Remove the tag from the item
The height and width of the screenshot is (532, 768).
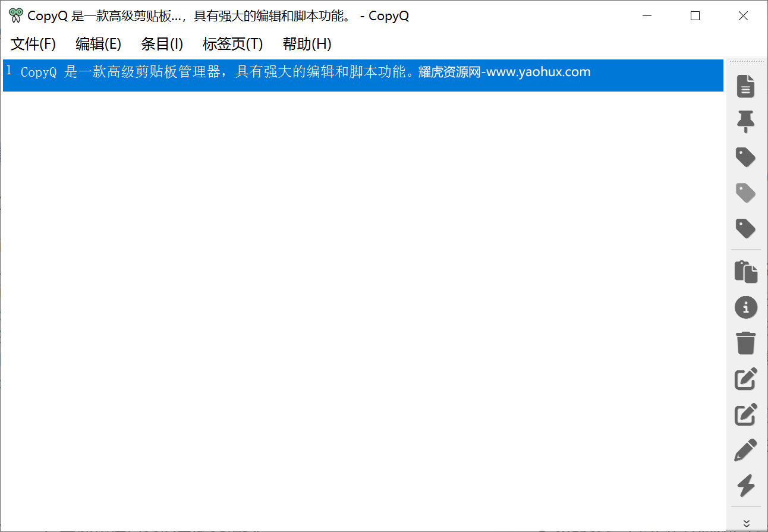(746, 193)
